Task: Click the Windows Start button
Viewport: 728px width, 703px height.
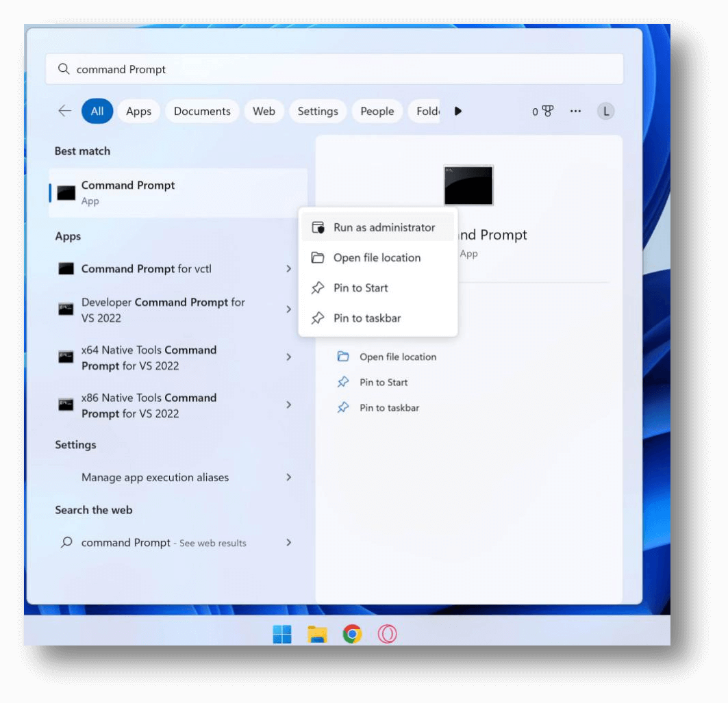Action: 281,634
